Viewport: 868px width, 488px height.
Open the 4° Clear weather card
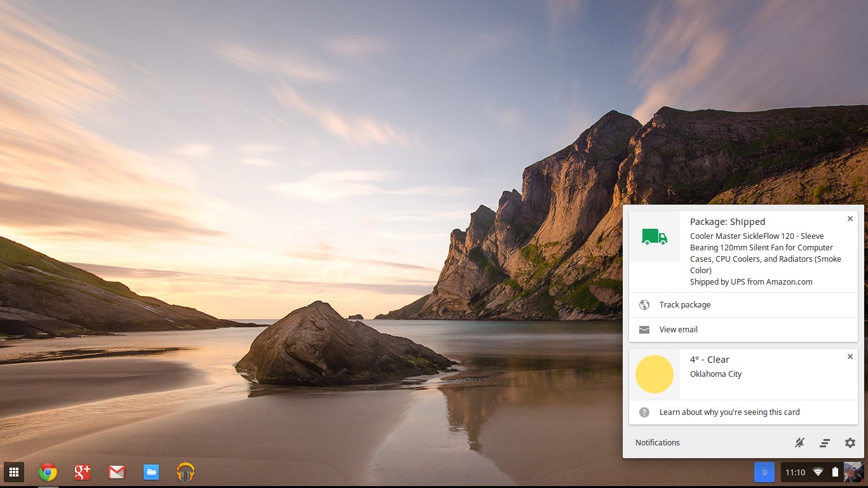(x=709, y=360)
